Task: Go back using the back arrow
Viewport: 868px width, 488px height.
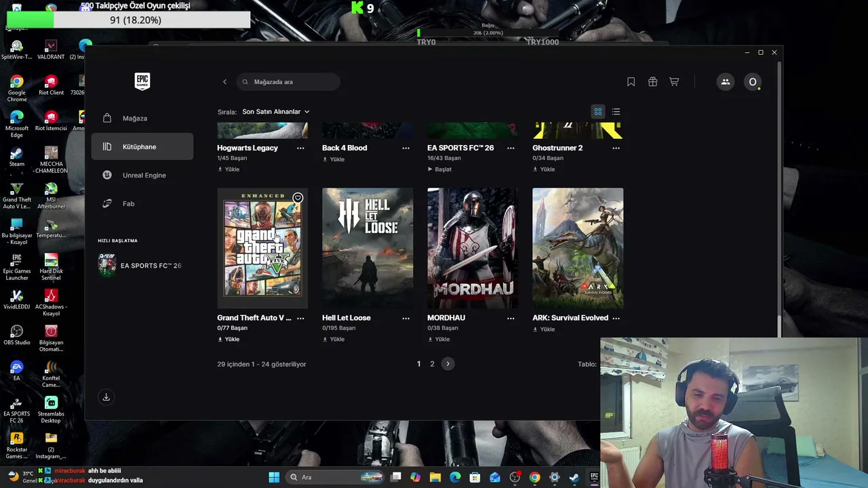Action: coord(224,82)
